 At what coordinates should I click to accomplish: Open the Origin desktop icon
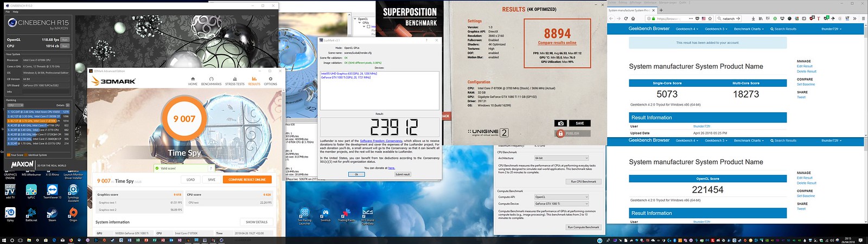(x=73, y=214)
